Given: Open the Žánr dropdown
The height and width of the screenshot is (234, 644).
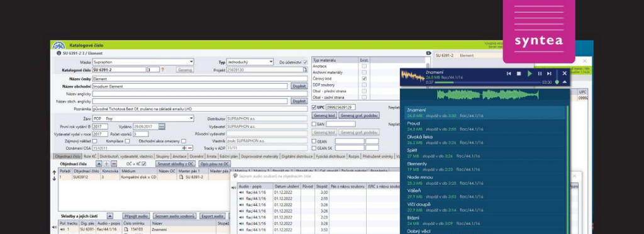Looking at the screenshot, I should pos(143,119).
